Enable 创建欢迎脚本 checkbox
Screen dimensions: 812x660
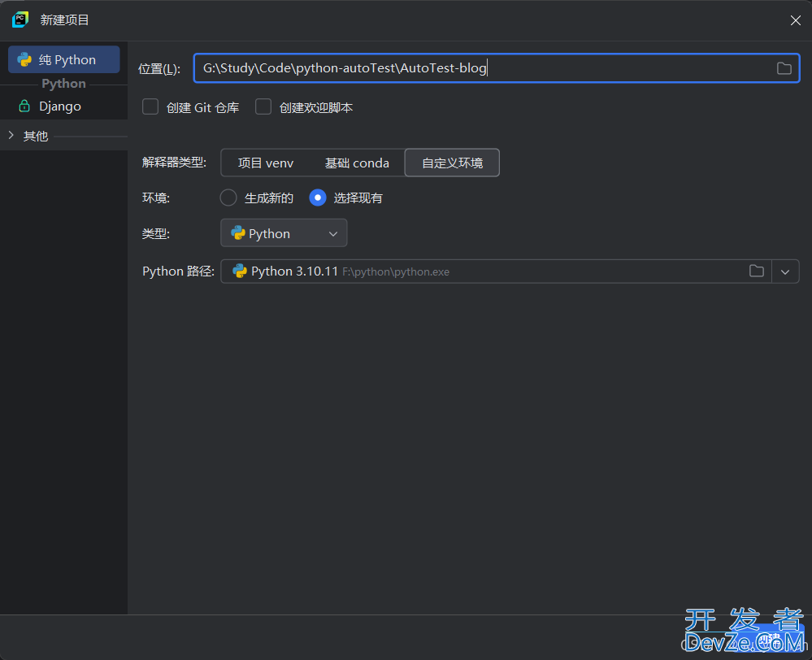(x=263, y=107)
